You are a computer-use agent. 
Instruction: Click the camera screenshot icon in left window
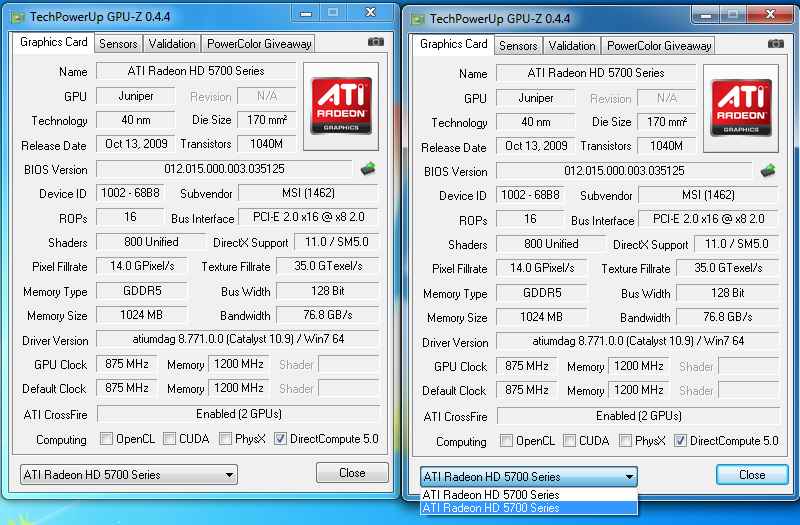(x=375, y=42)
